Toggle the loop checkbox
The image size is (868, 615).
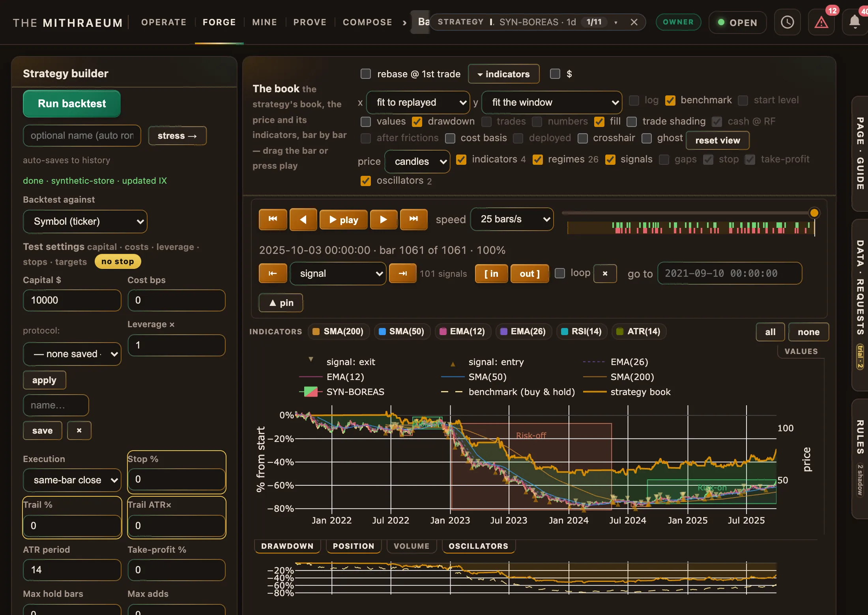560,273
